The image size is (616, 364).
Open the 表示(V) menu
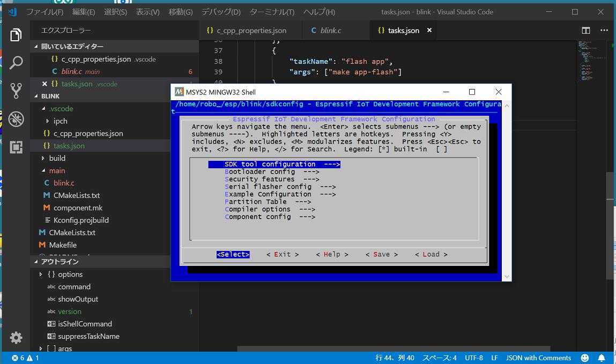147,11
